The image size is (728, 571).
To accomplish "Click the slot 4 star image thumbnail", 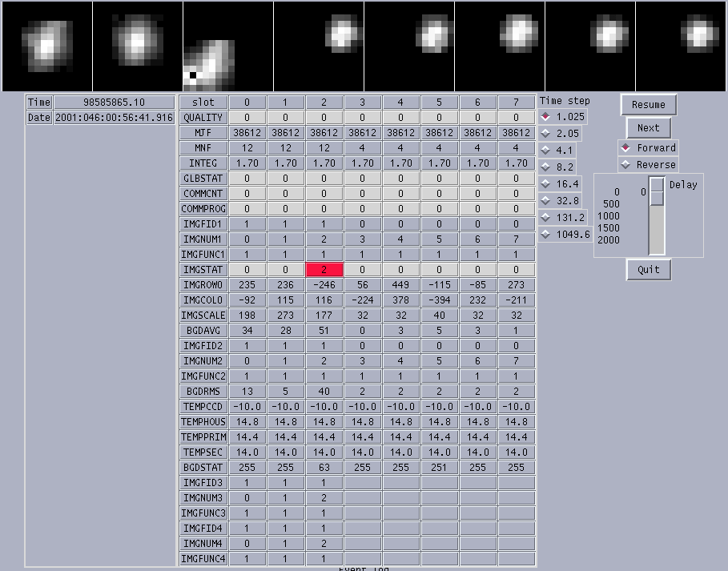I will [409, 46].
